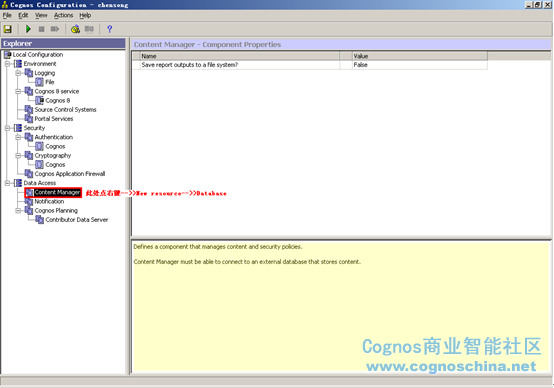Image resolution: width=554 pixels, height=388 pixels.
Task: Select Cognos under Authentication
Action: tap(55, 146)
